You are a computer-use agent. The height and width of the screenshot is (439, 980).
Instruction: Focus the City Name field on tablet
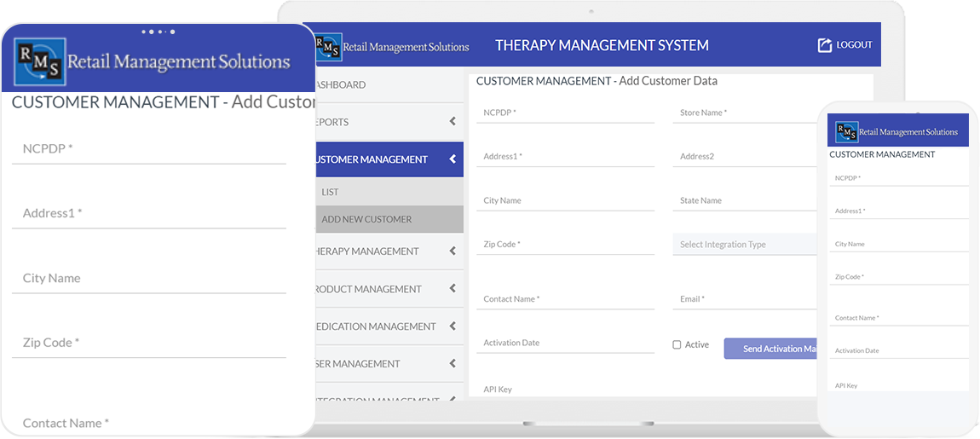click(x=149, y=278)
